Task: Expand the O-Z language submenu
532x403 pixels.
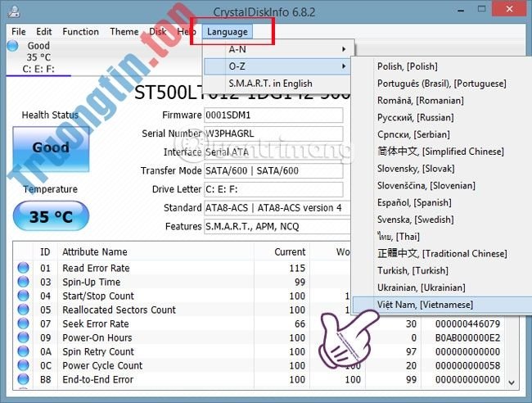Action: pyautogui.click(x=277, y=66)
